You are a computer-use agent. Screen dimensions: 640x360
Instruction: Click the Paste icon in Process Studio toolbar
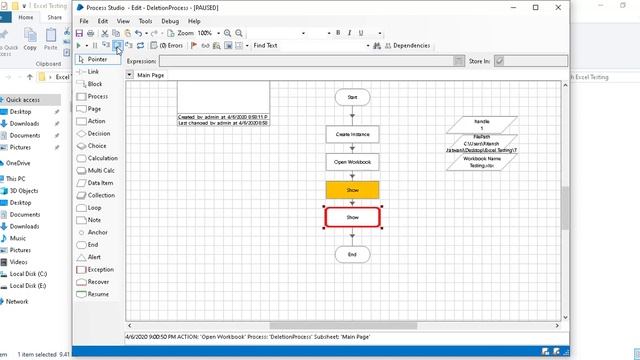[127, 33]
